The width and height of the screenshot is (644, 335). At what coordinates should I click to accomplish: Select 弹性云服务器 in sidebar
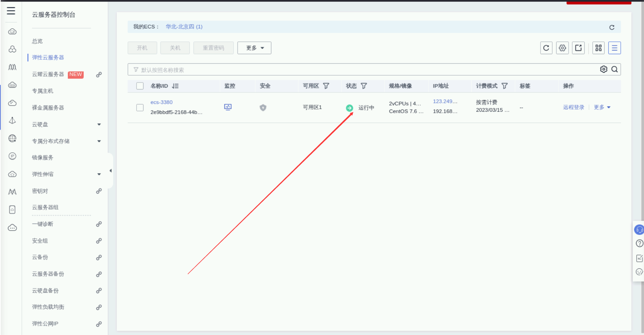(x=48, y=57)
